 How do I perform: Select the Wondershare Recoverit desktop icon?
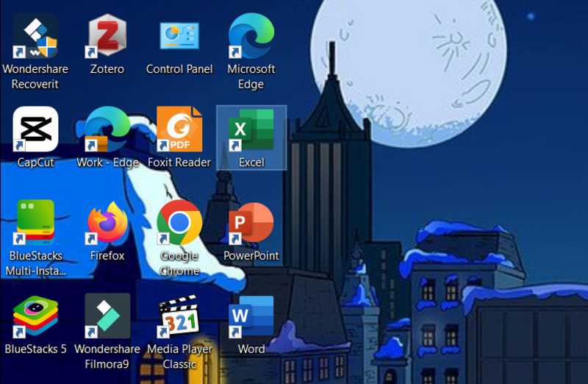(x=35, y=36)
